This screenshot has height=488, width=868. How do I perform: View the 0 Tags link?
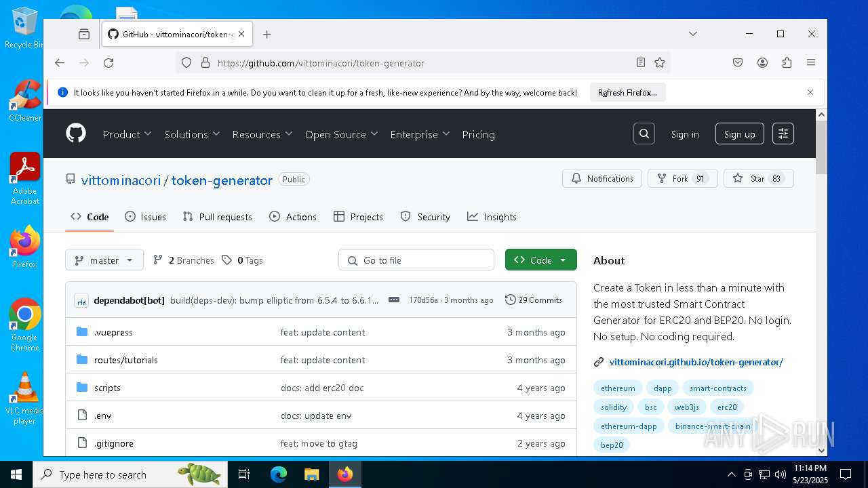[x=242, y=260]
